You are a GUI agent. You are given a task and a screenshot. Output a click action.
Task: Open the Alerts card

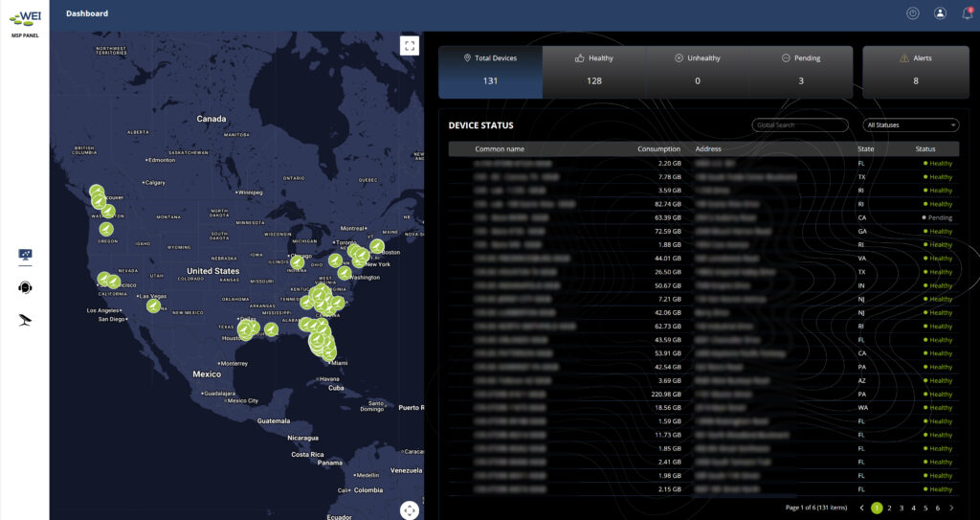tap(916, 72)
